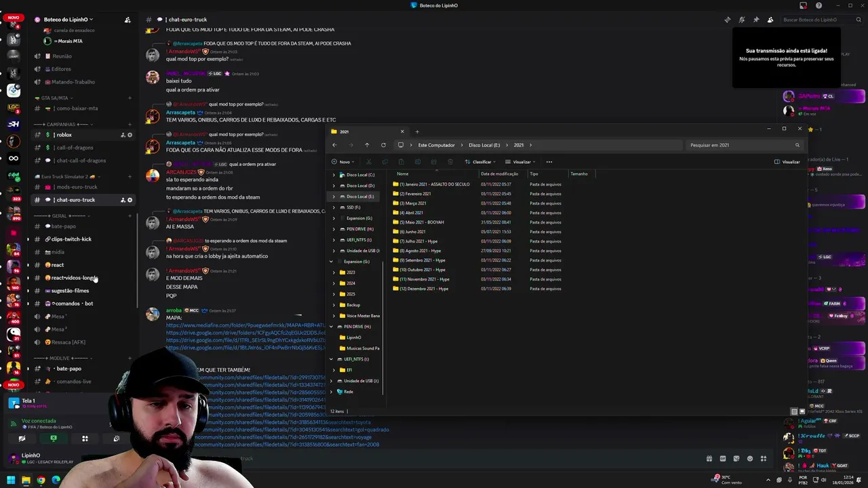This screenshot has width=868, height=488.
Task: Create invite for chat-euro-truck channel
Action: (x=123, y=200)
